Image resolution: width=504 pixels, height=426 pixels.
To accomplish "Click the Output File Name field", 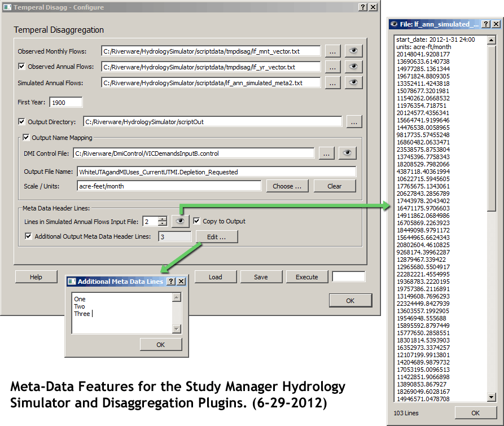I will click(216, 172).
